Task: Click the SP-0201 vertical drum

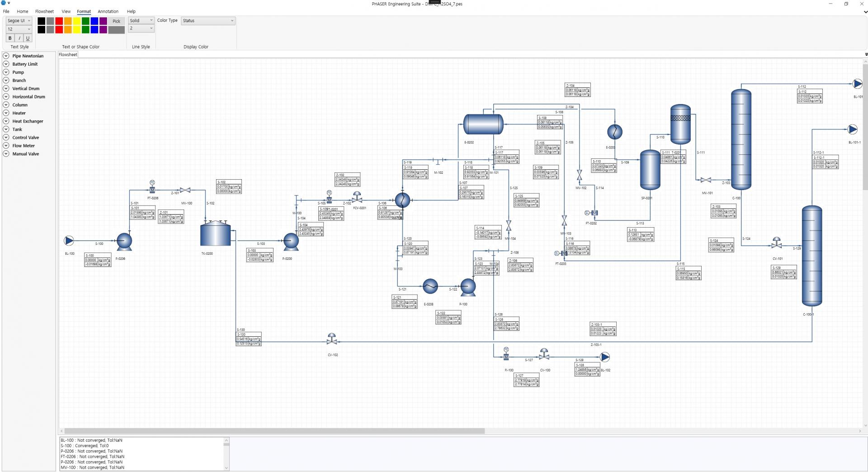Action: (650, 170)
